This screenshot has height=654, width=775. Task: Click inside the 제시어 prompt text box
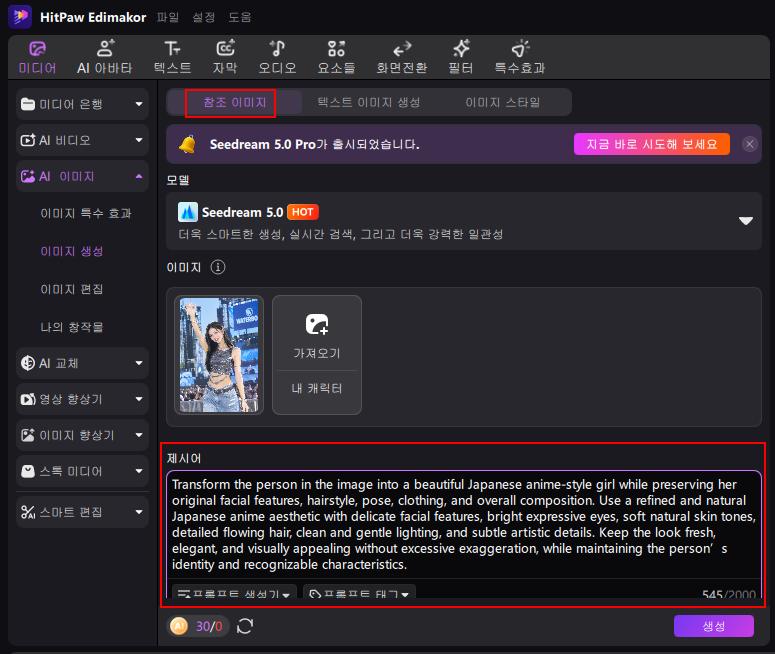pos(464,524)
